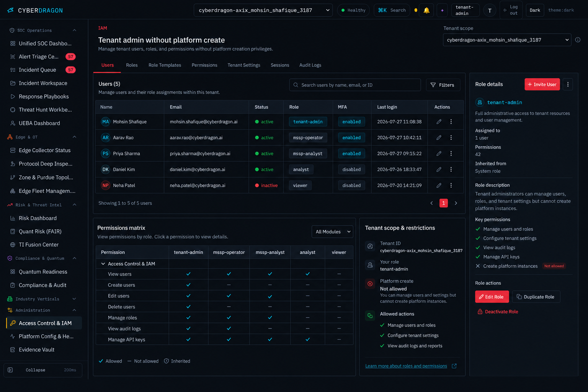Open more actions menu for Mohsin Shafique
This screenshot has height=392, width=588.
pos(451,122)
